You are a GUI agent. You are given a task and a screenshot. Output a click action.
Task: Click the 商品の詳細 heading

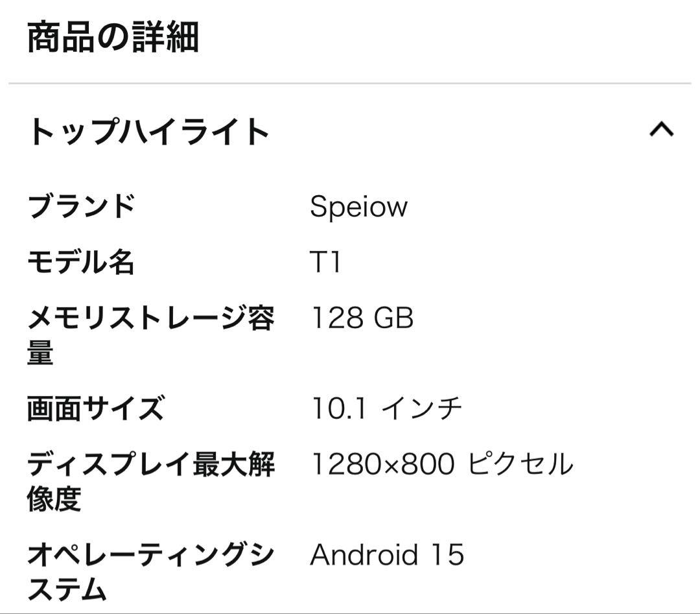(111, 38)
